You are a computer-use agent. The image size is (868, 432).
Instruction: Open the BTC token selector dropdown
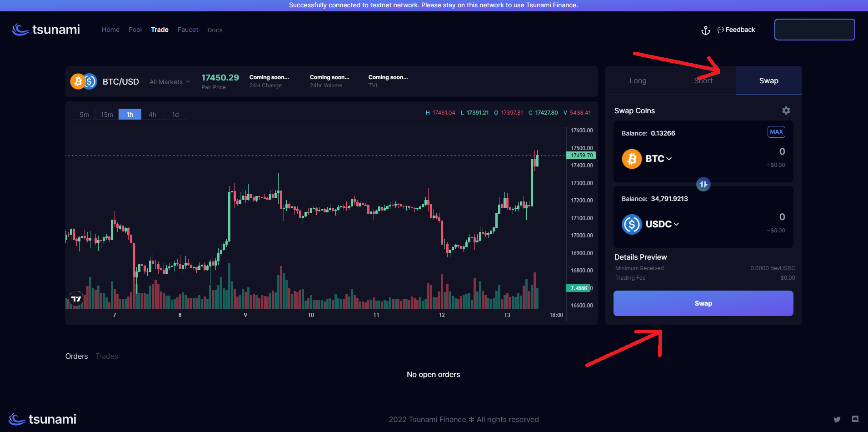pyautogui.click(x=658, y=159)
